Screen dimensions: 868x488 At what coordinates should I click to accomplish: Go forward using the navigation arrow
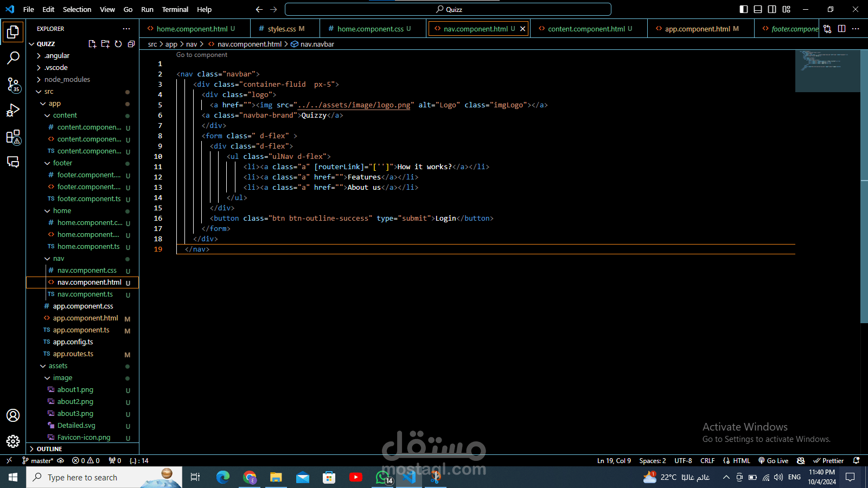[x=273, y=9]
